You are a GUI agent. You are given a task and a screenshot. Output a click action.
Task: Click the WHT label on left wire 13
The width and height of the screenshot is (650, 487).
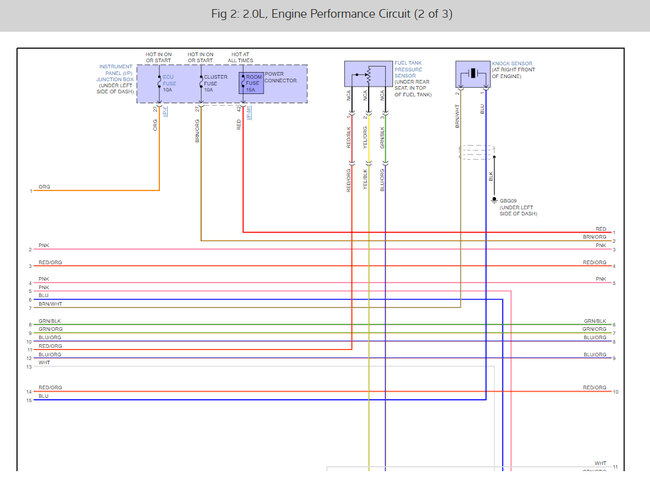tap(44, 363)
